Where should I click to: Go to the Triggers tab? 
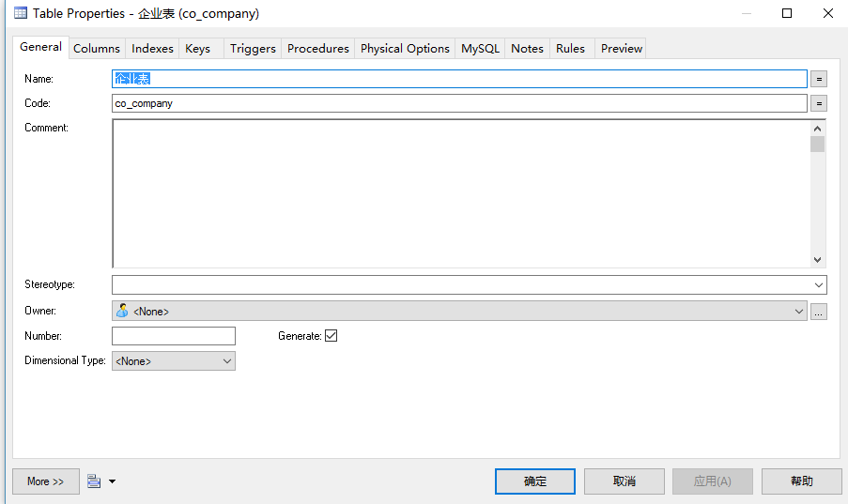253,49
